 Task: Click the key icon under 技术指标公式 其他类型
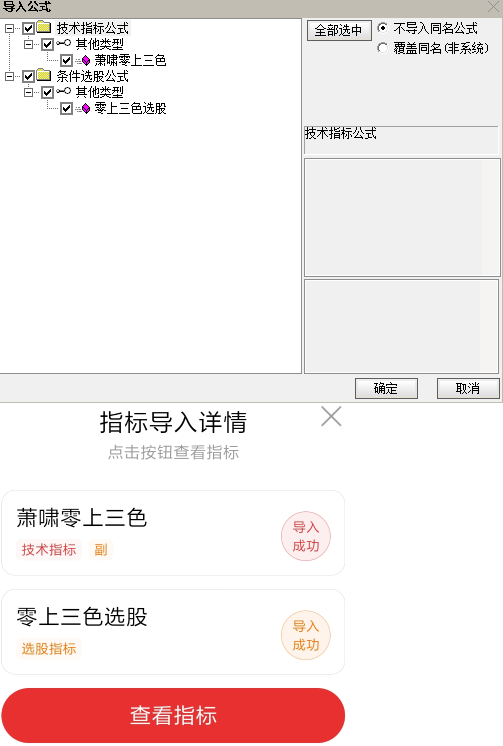tap(64, 44)
